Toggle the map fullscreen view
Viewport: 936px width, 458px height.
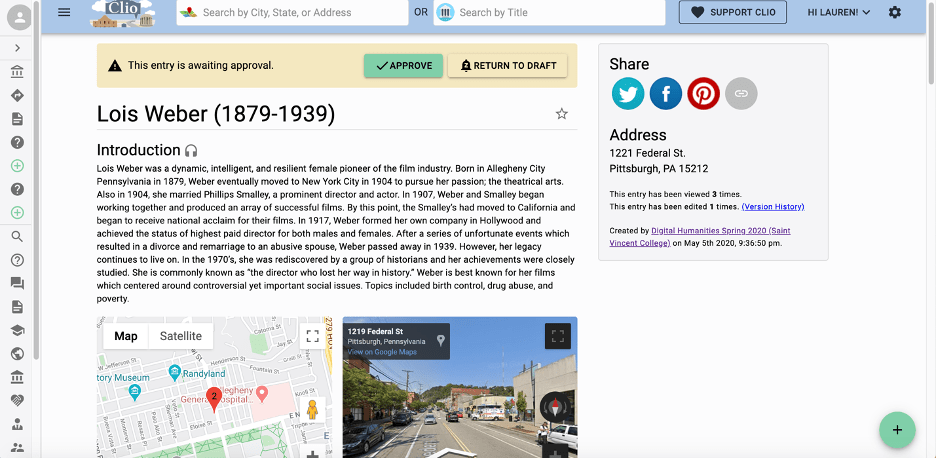[312, 336]
